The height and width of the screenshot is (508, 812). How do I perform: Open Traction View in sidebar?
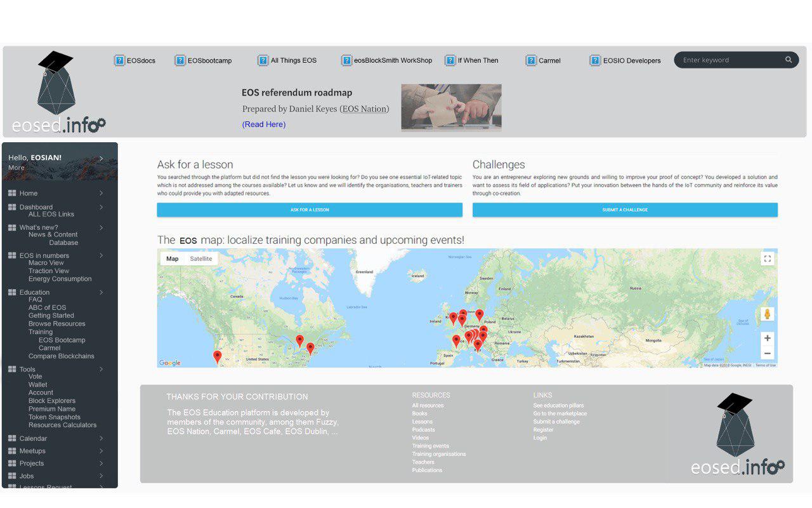click(49, 271)
